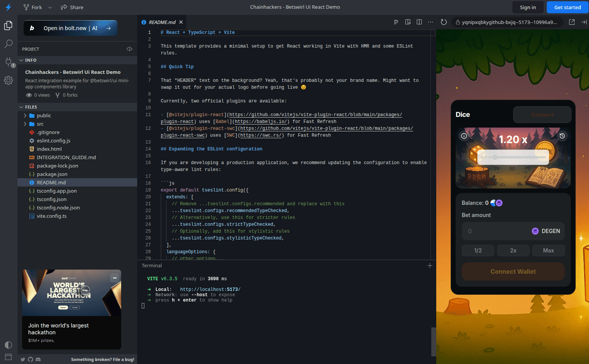
Task: Expand the public folder
Action: pyautogui.click(x=77, y=115)
